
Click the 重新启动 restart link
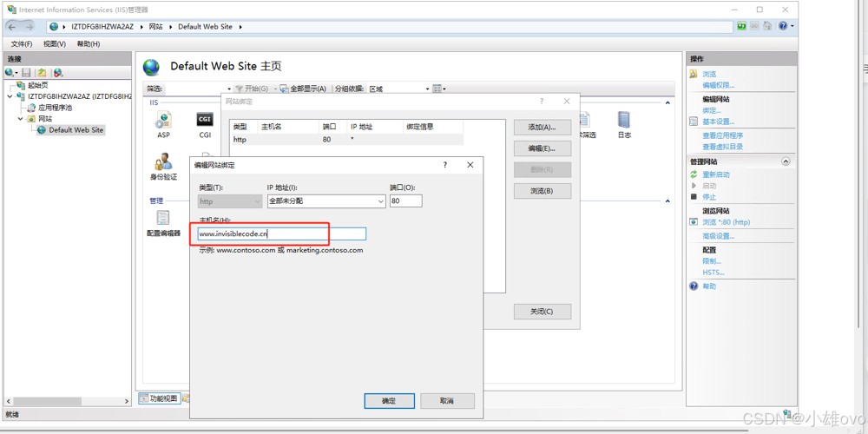pyautogui.click(x=716, y=174)
